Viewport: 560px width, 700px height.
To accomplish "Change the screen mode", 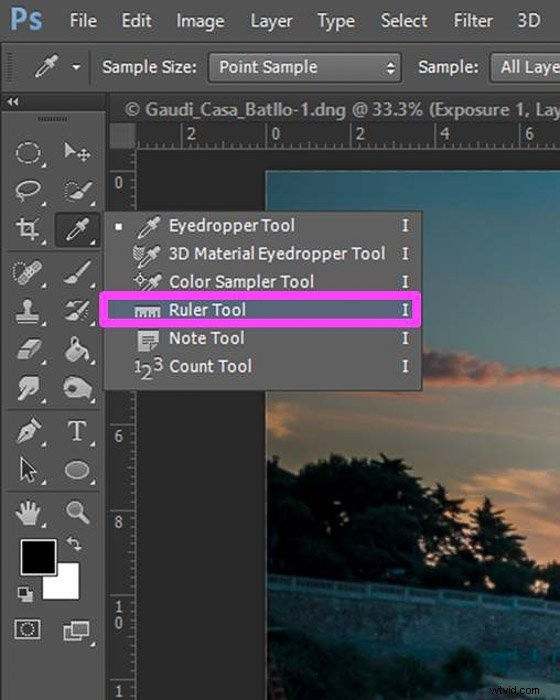I will (x=77, y=631).
